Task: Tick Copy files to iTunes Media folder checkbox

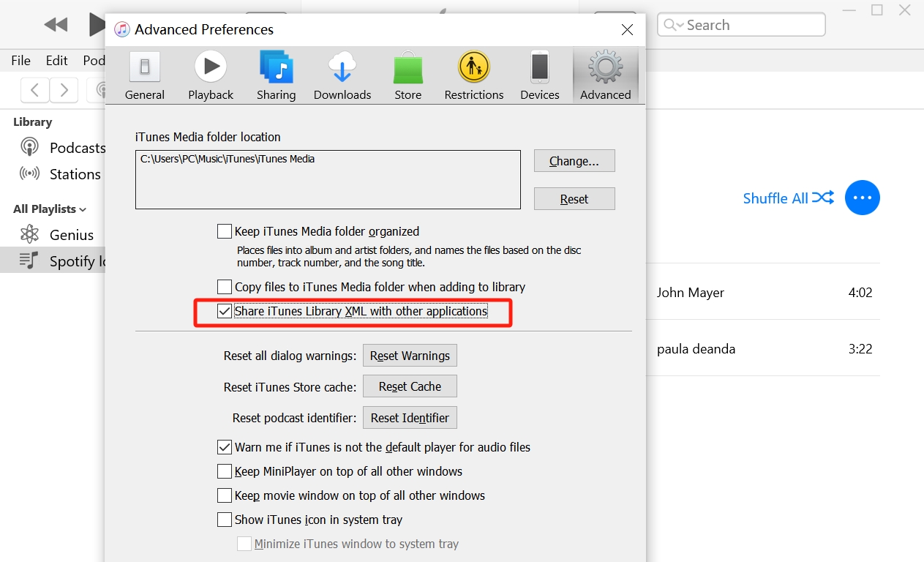Action: click(x=225, y=287)
